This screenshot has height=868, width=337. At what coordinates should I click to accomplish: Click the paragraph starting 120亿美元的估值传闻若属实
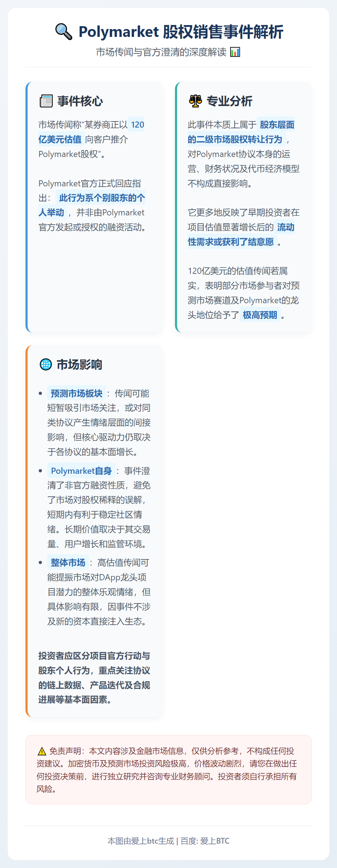click(x=244, y=293)
